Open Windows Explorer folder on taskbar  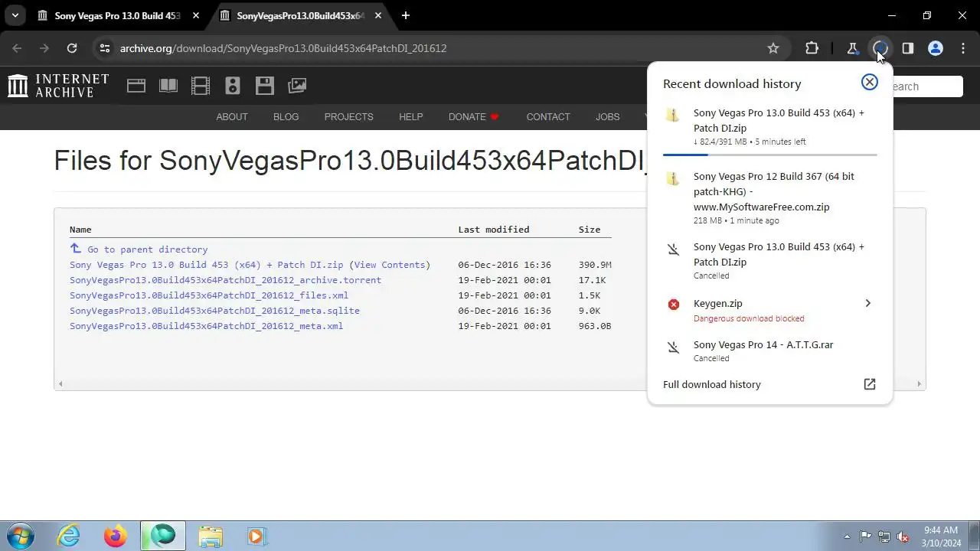210,536
